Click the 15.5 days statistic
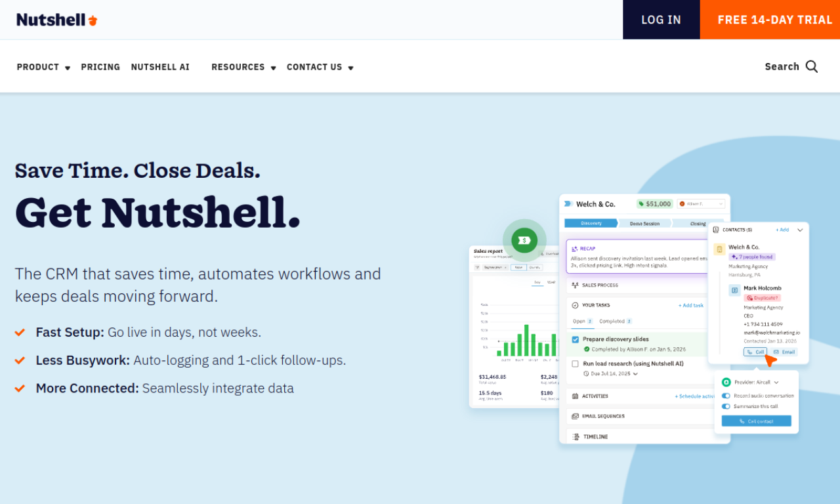The height and width of the screenshot is (504, 840). 490,393
